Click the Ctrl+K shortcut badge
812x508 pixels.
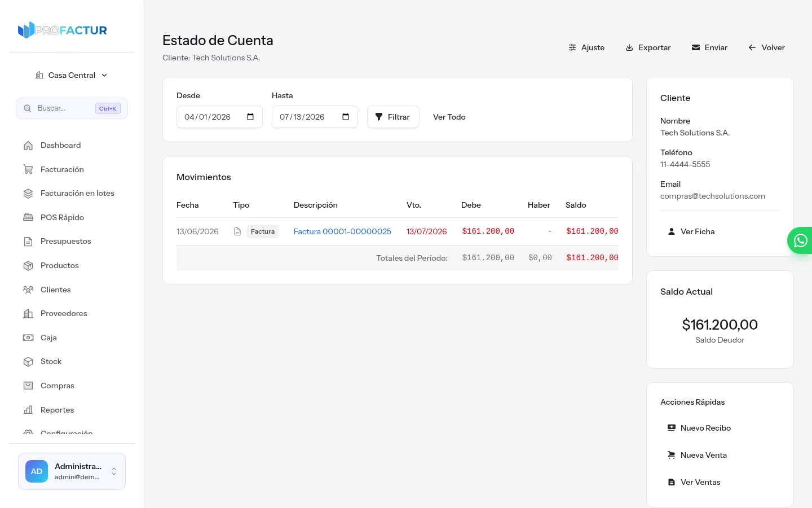(x=108, y=108)
